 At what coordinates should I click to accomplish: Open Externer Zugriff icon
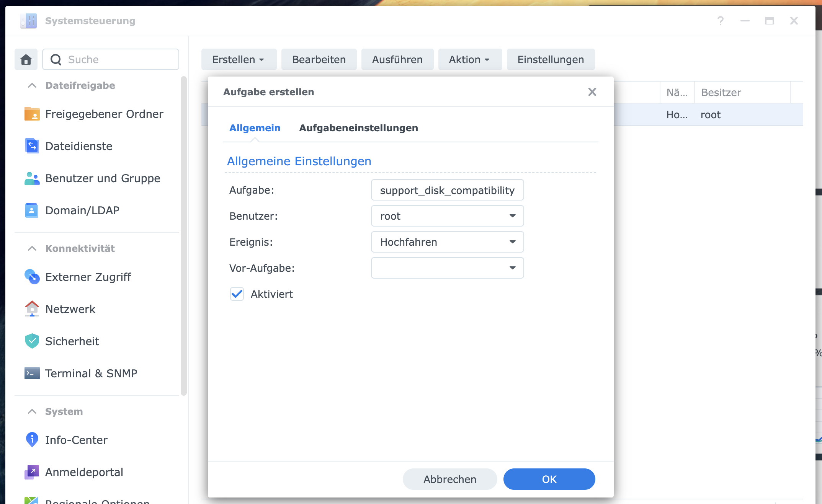[x=32, y=277]
